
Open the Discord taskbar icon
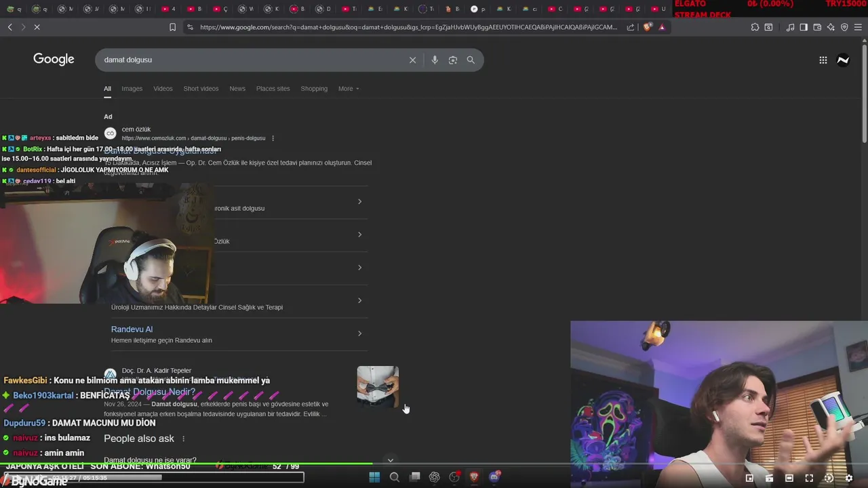495,477
